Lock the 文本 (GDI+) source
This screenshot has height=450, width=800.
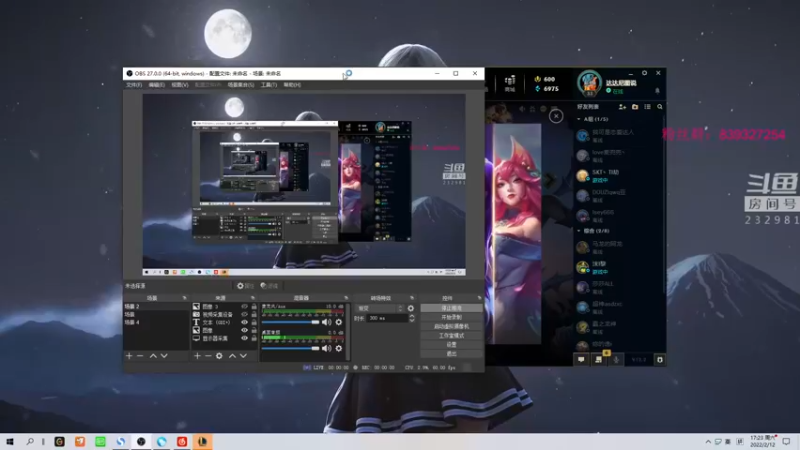pyautogui.click(x=254, y=322)
